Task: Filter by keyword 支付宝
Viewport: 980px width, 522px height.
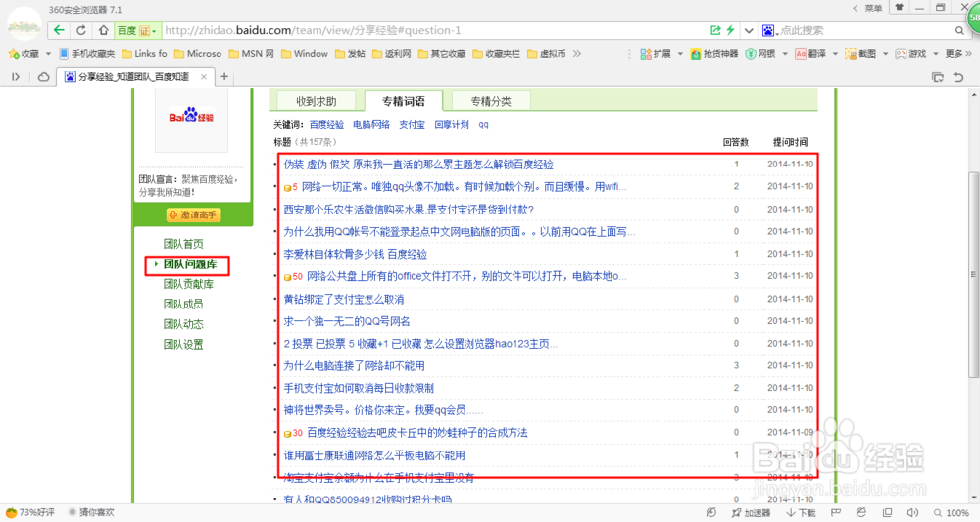Action: [x=412, y=125]
